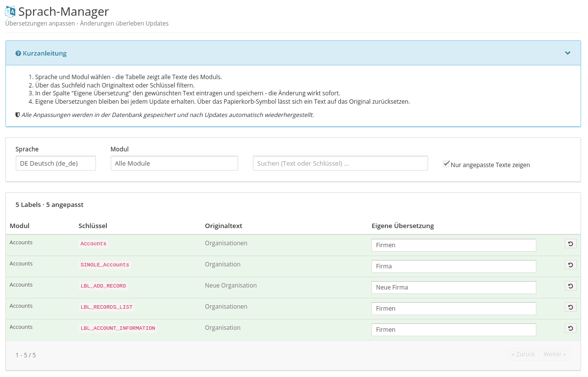Click the Eigene Übersetzung column header

(x=403, y=226)
